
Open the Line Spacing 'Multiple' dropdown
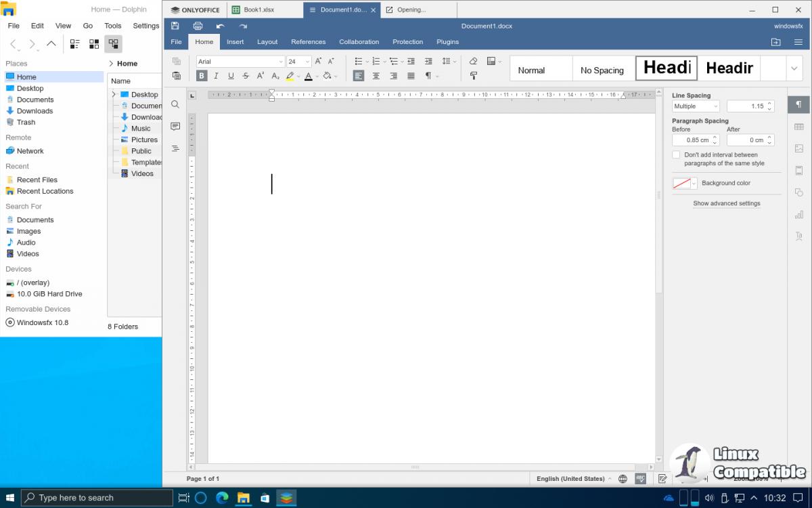[x=696, y=106]
